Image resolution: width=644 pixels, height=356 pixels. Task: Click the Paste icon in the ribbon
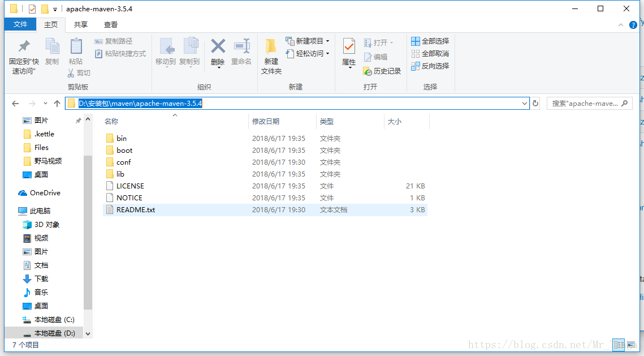click(76, 46)
